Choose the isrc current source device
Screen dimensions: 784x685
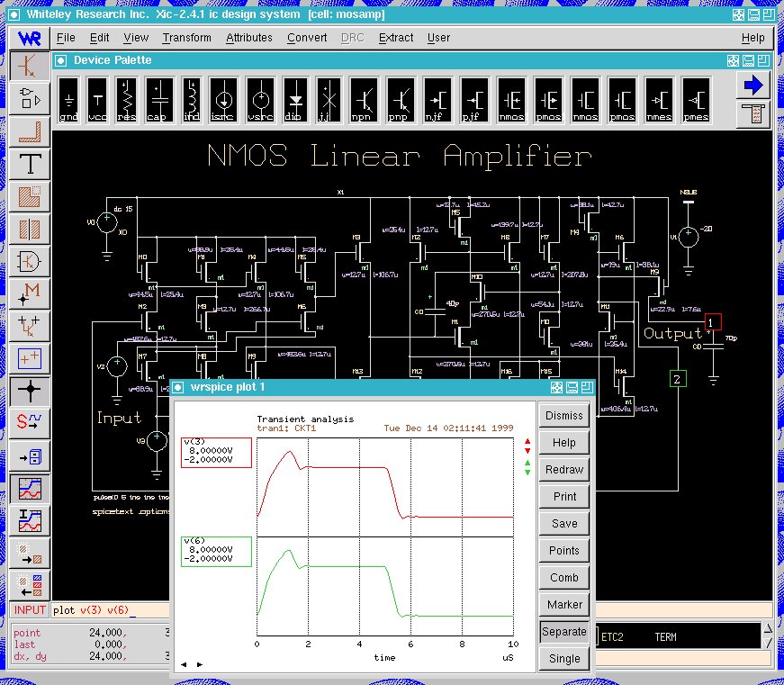click(x=223, y=100)
